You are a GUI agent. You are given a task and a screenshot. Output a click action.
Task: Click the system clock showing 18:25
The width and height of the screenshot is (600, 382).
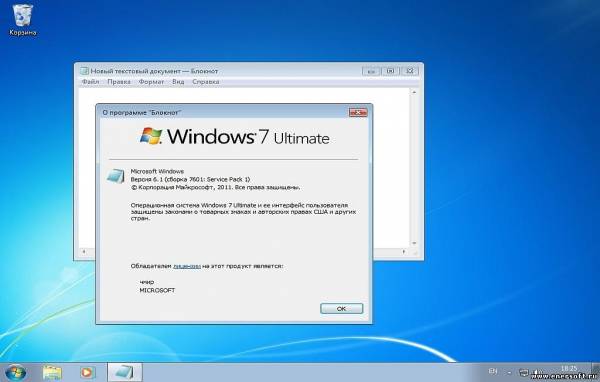[569, 369]
